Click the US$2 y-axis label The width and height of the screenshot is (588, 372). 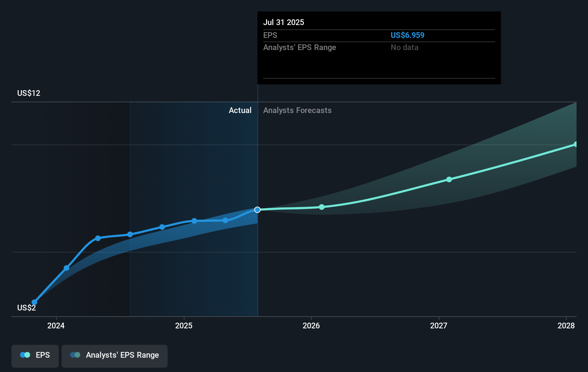[x=26, y=308]
